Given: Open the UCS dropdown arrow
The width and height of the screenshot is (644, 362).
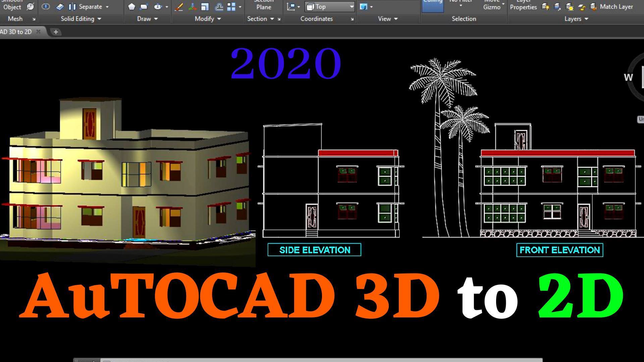Looking at the screenshot, I should (299, 7).
